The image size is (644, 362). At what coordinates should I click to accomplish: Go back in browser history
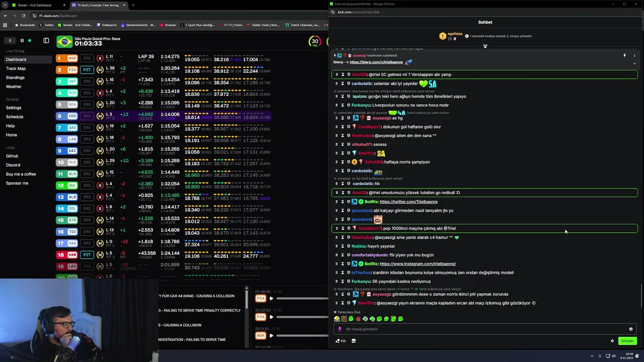(x=5, y=16)
